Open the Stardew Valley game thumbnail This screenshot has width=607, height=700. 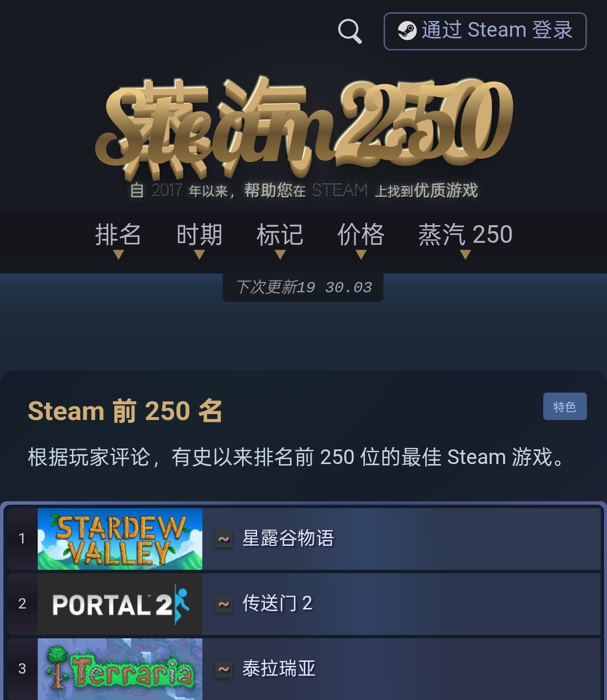point(120,539)
